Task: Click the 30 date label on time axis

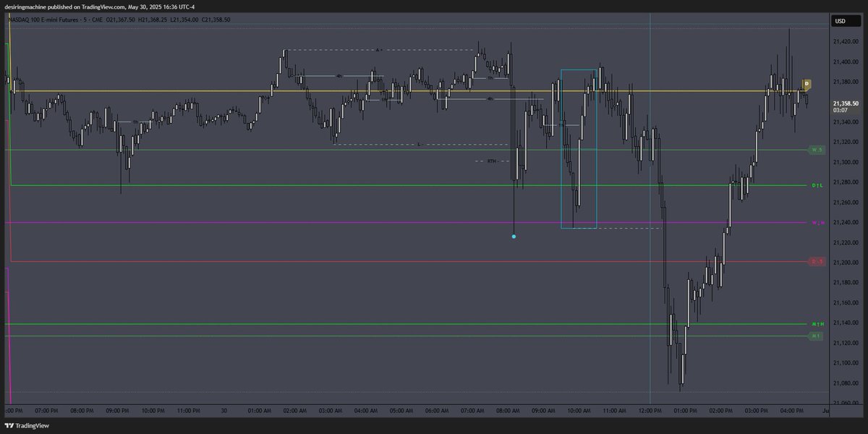Action: click(x=224, y=411)
